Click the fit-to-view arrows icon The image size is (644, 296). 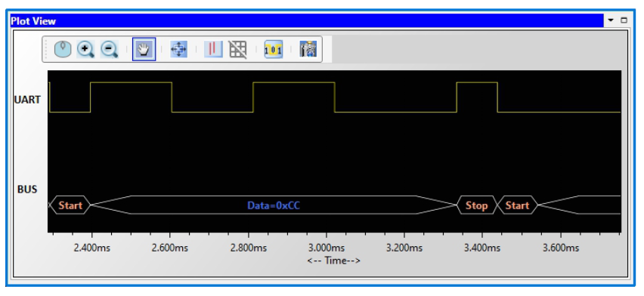coord(178,49)
